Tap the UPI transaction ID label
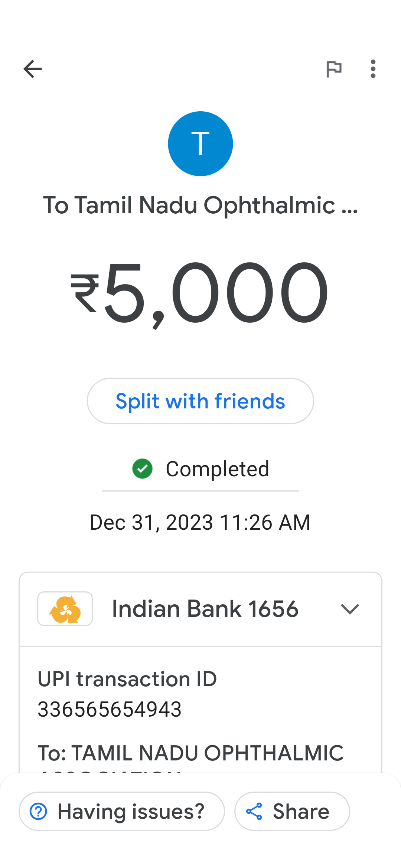The image size is (401, 868). point(127,679)
